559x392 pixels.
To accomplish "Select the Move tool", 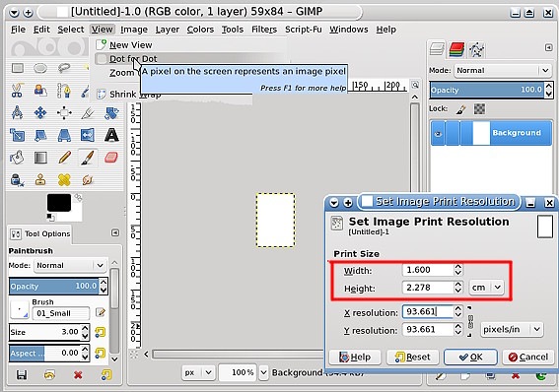I will tap(40, 113).
